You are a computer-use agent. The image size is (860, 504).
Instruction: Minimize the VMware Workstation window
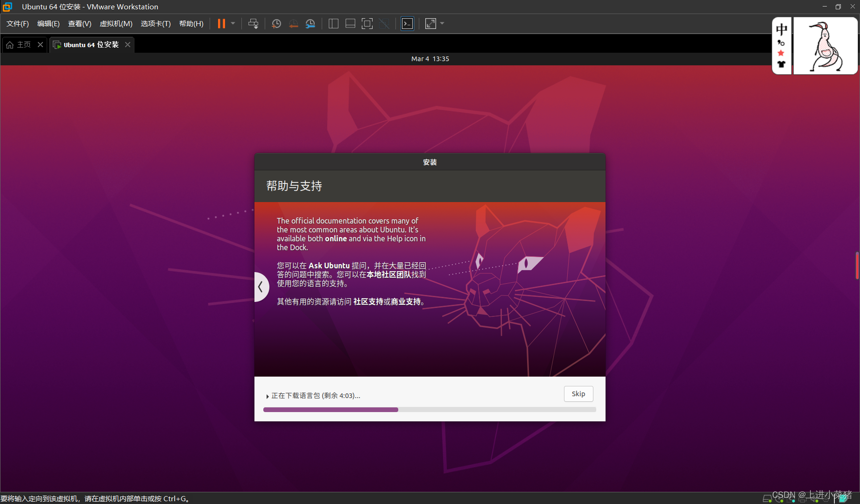[825, 7]
